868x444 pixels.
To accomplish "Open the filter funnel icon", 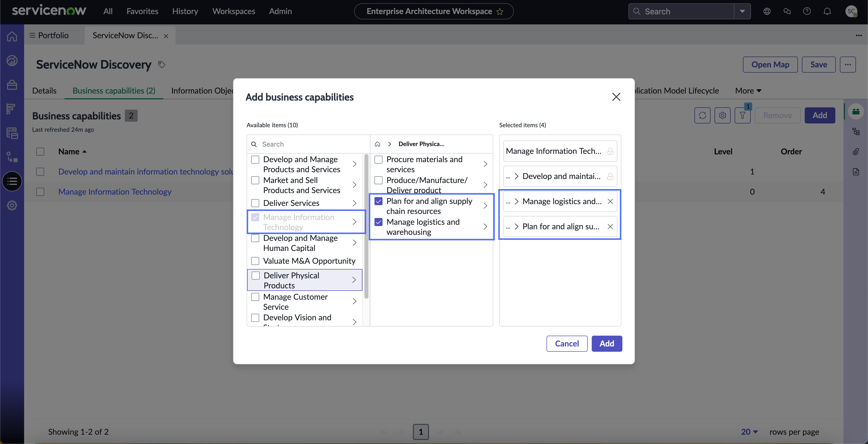I will click(x=742, y=115).
